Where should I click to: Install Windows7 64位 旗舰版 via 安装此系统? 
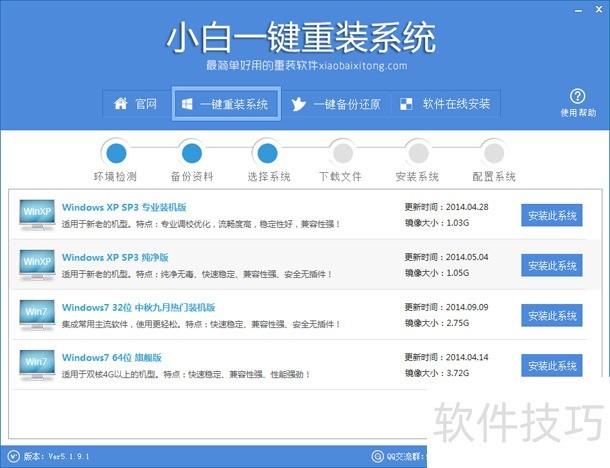click(552, 365)
